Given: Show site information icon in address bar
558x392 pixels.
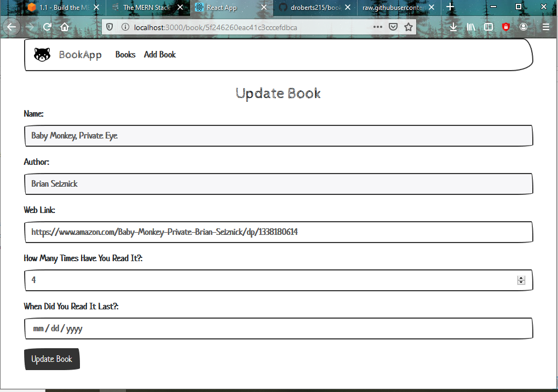Looking at the screenshot, I should [x=125, y=27].
